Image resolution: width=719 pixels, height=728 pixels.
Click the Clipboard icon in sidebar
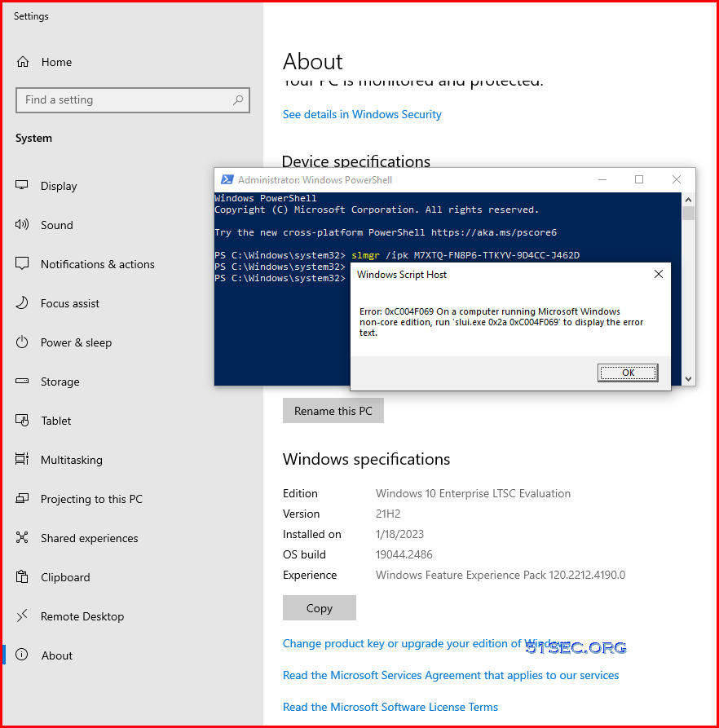click(x=22, y=576)
